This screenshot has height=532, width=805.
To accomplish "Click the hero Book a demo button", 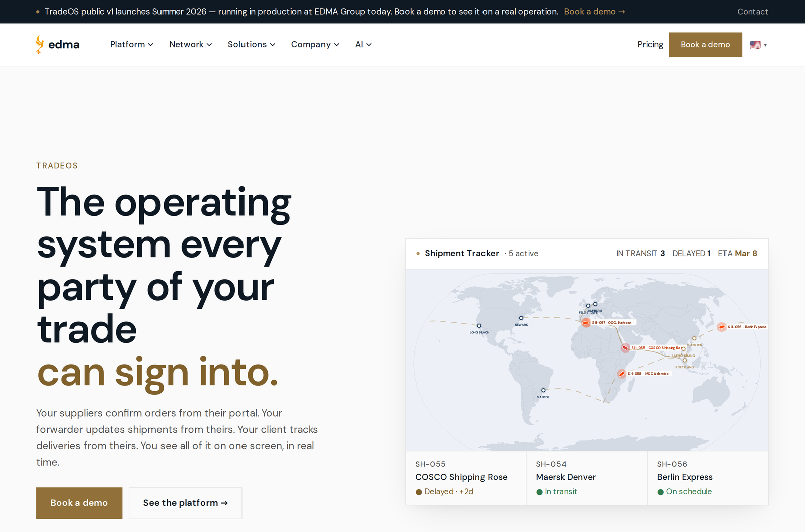I will coord(79,503).
